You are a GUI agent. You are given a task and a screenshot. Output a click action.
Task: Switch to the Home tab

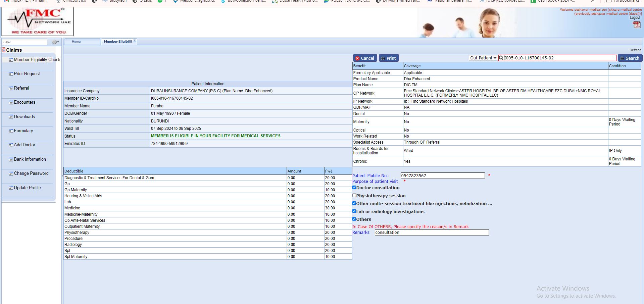[76, 42]
